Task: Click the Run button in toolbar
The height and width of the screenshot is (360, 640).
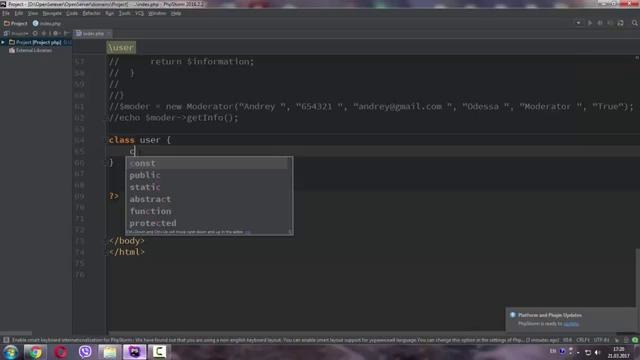Action: pos(590,23)
